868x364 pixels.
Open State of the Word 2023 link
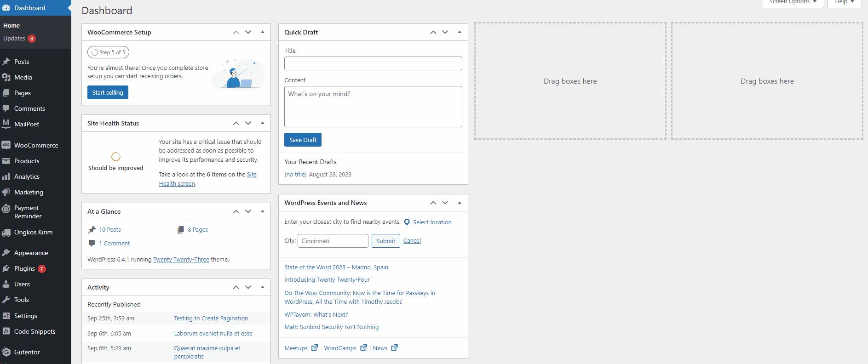coord(336,267)
